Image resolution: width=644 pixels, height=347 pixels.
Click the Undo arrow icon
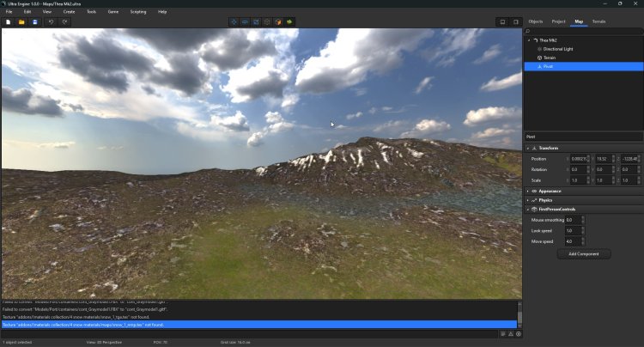click(x=51, y=21)
